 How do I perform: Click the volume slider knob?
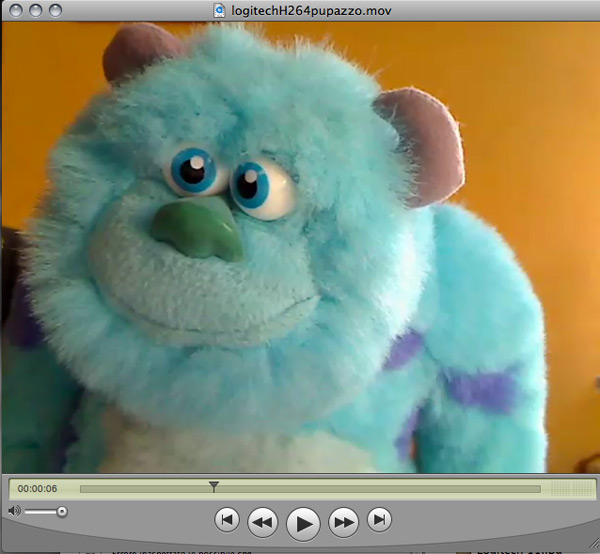click(62, 512)
